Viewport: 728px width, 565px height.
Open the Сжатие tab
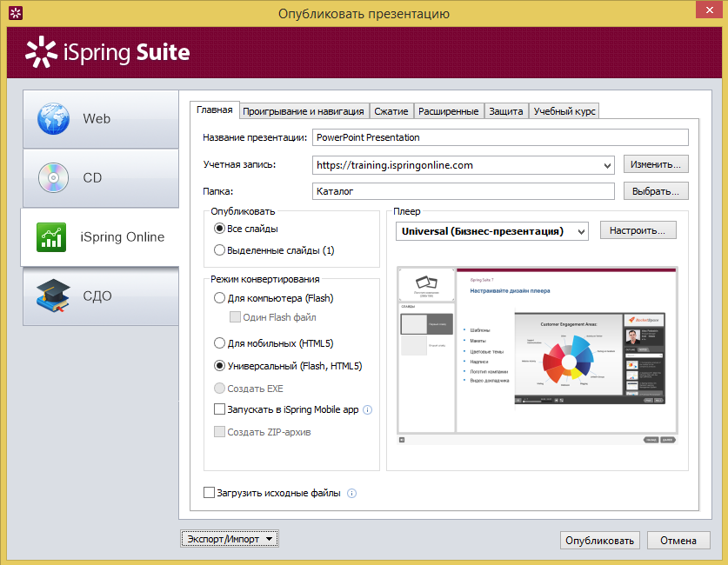tap(391, 111)
